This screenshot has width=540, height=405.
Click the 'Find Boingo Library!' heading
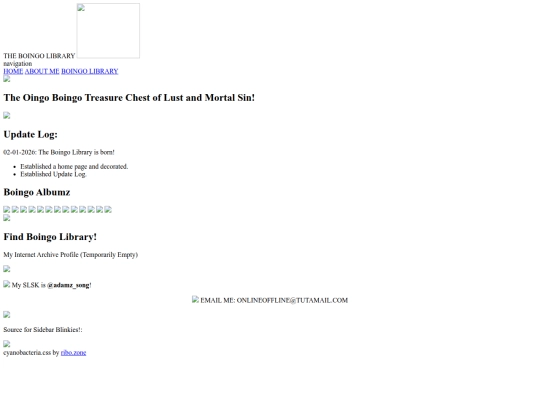pyautogui.click(x=50, y=237)
